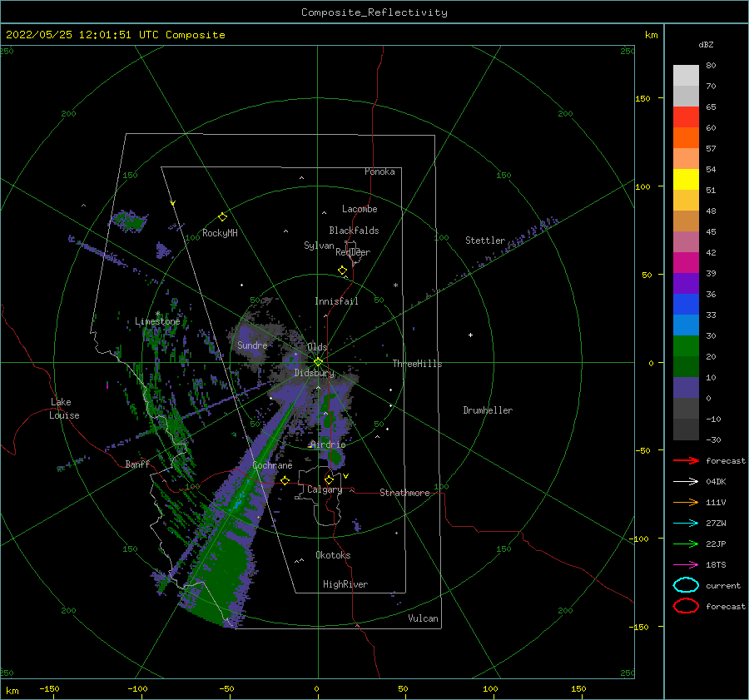Click the RockyMH label
Viewport: 749px width, 700px height.
coord(220,233)
